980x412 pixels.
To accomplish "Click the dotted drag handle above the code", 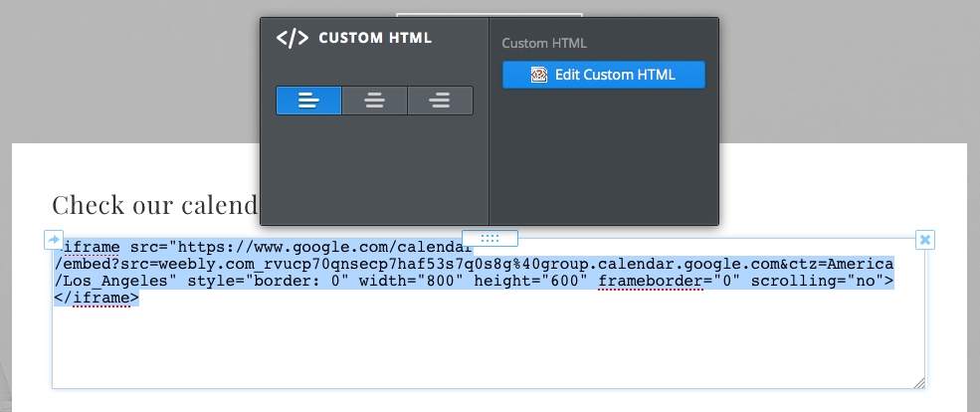I will (x=490, y=238).
